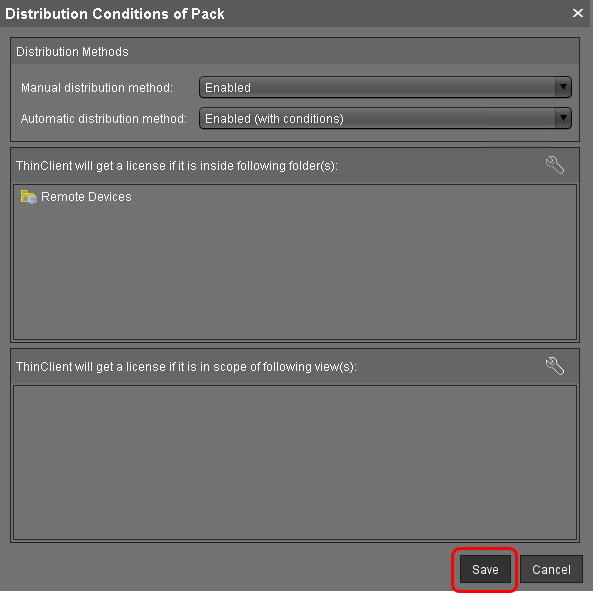
Task: Open the Automatic distribution method dropdown
Action: coord(385,118)
